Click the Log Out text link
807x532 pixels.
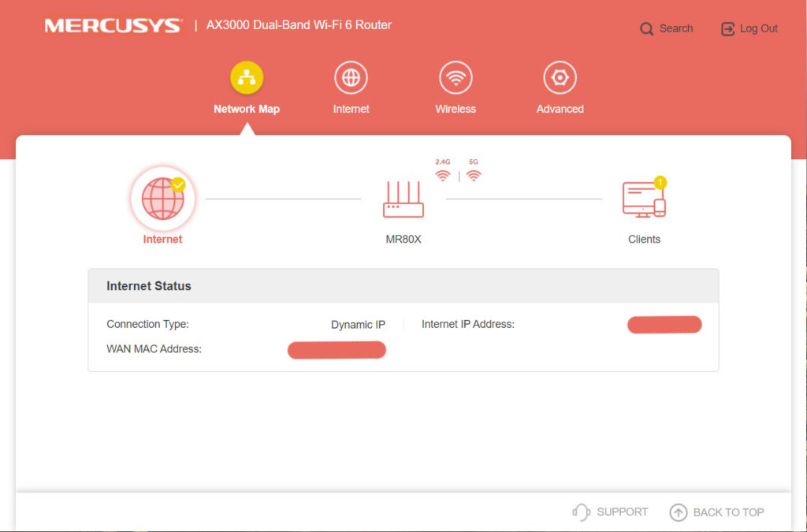click(758, 29)
